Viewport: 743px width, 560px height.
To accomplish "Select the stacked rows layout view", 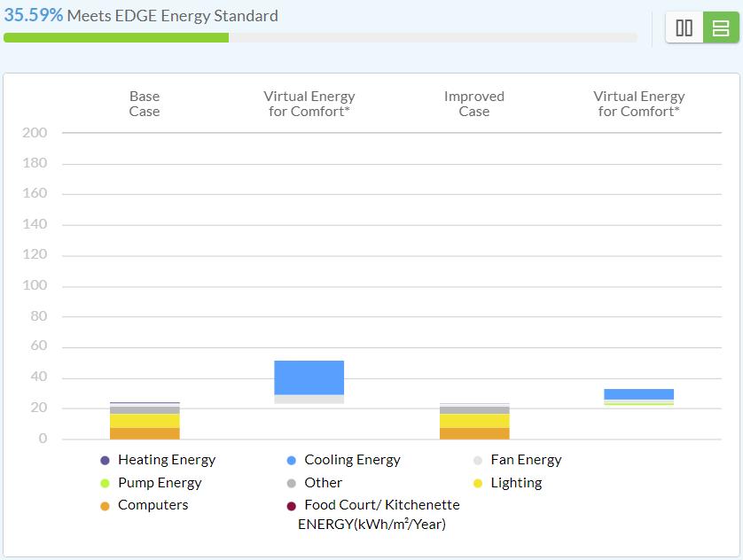I will point(721,27).
